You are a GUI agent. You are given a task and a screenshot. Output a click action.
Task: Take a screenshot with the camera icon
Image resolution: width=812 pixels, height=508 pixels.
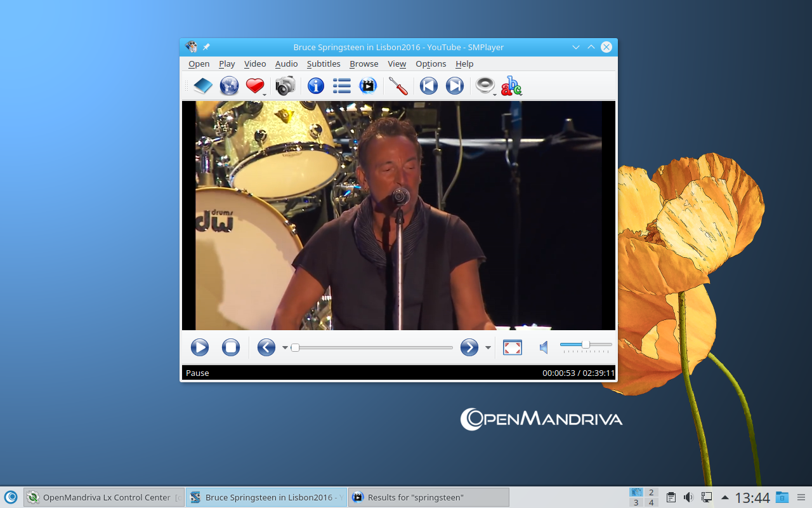(x=285, y=86)
